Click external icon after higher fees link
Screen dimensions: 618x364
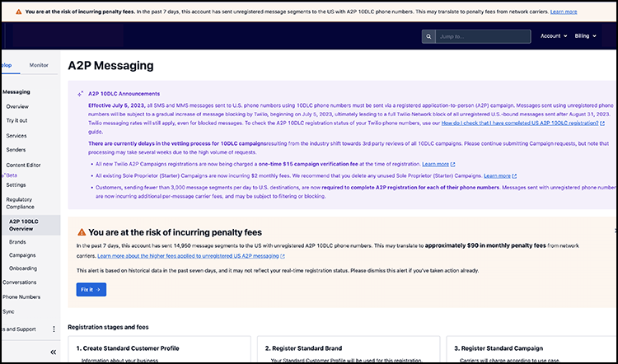click(283, 256)
